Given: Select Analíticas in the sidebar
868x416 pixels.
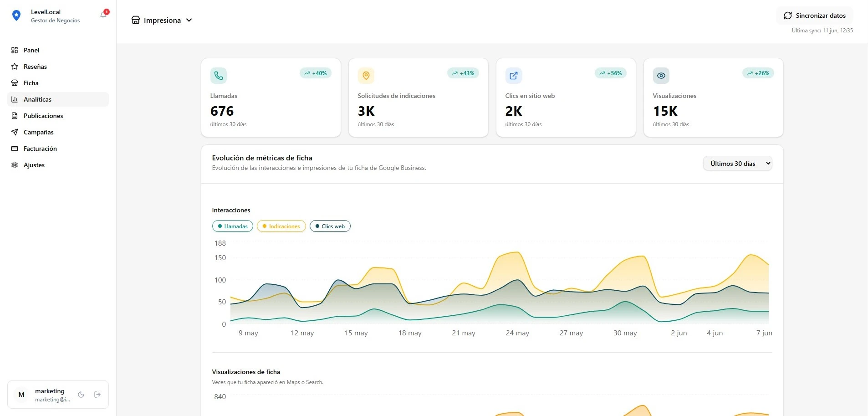Looking at the screenshot, I should [x=58, y=99].
